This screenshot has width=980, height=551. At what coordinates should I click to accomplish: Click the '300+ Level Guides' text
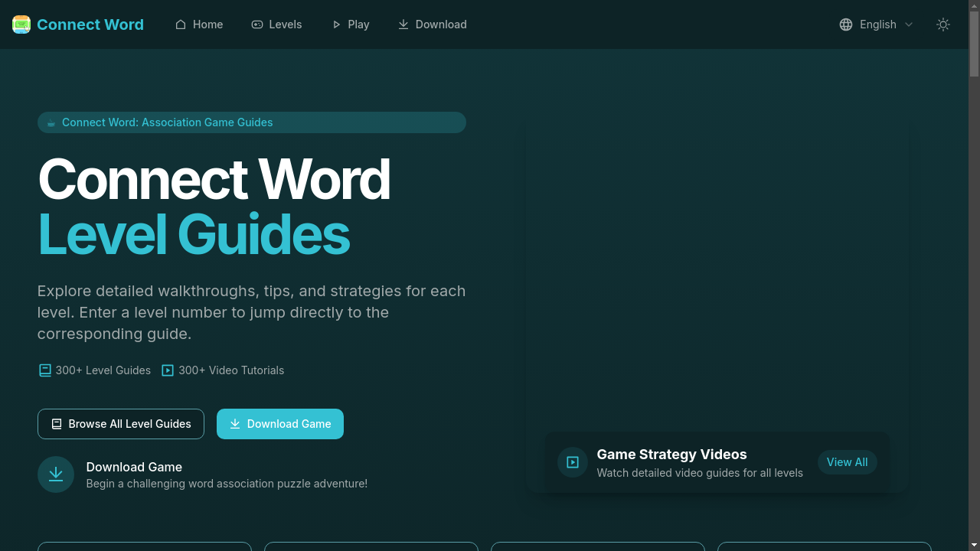[x=103, y=370]
